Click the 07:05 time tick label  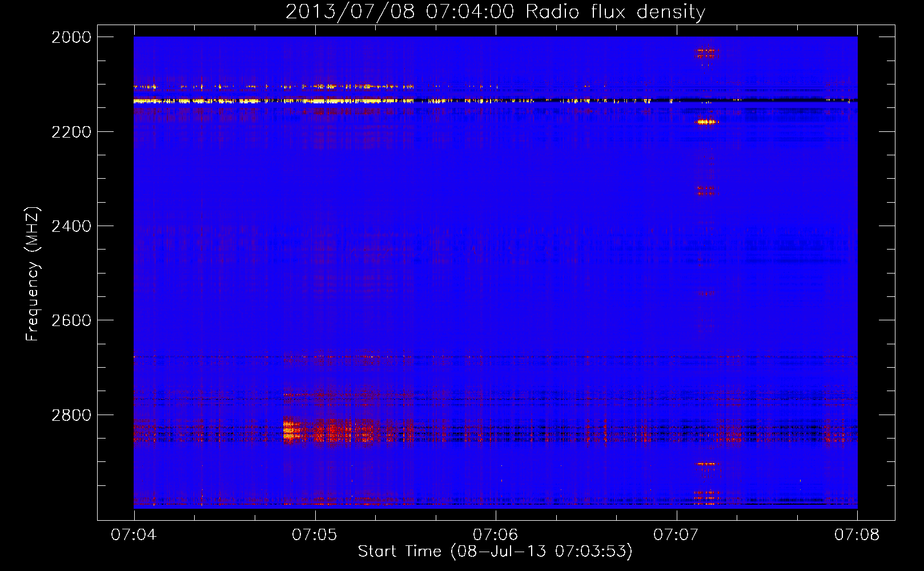pos(315,535)
